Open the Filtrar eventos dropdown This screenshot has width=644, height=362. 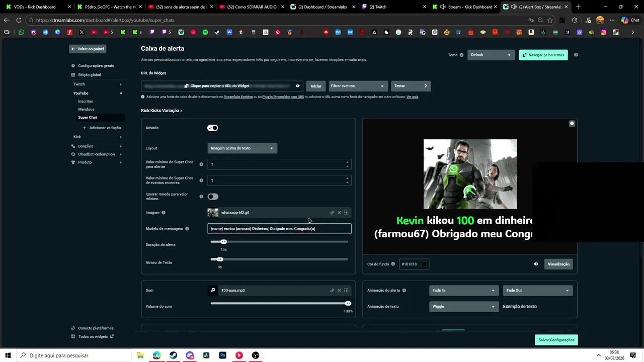pyautogui.click(x=358, y=86)
